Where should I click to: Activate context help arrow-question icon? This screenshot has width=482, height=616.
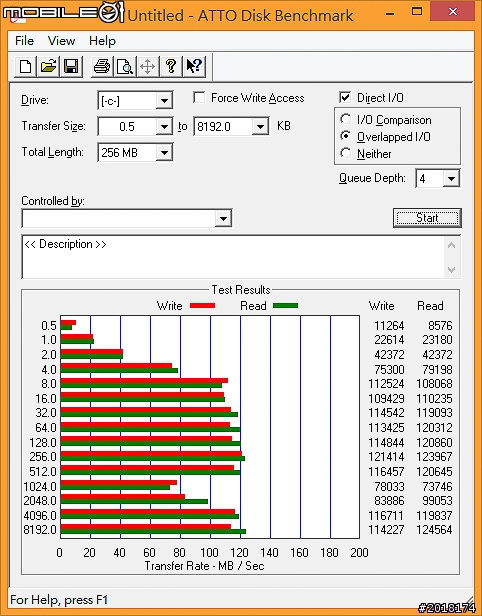pyautogui.click(x=194, y=66)
